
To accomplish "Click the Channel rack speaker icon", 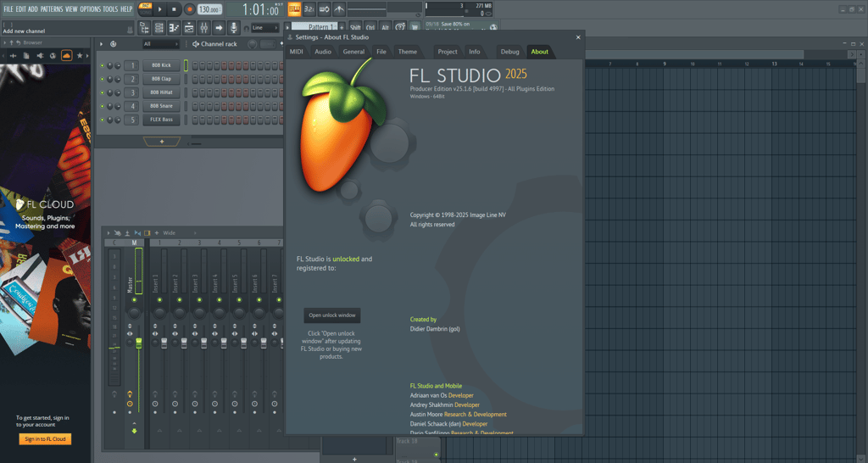I will pyautogui.click(x=196, y=44).
